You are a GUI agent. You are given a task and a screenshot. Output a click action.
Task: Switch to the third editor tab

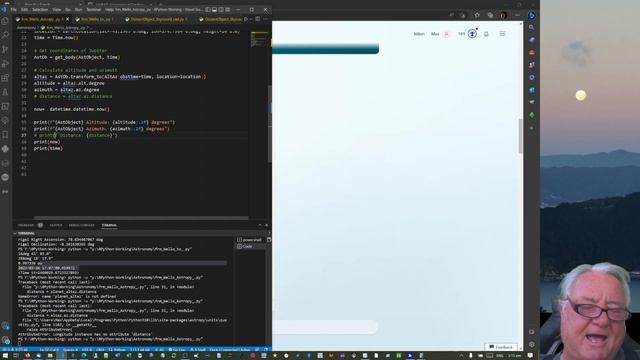[158, 19]
